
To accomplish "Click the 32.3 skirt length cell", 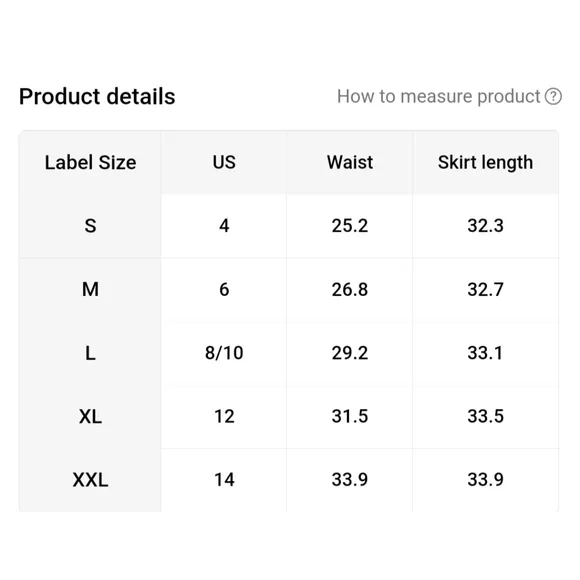I will point(485,226).
